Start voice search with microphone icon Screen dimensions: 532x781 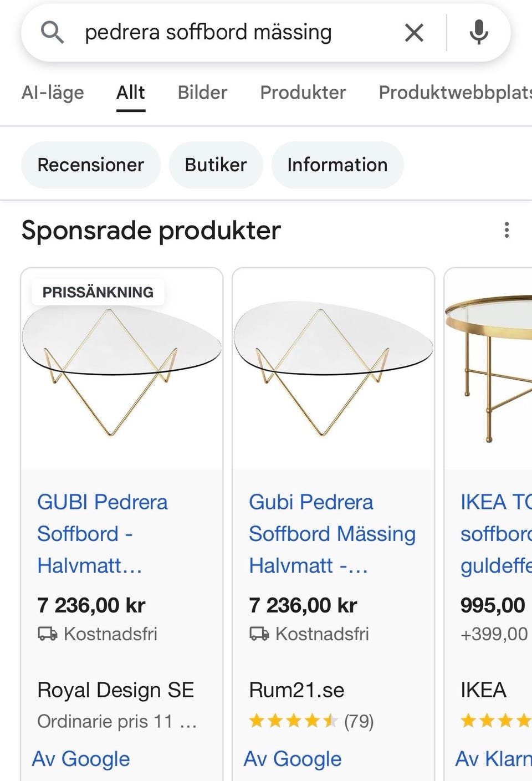(479, 33)
